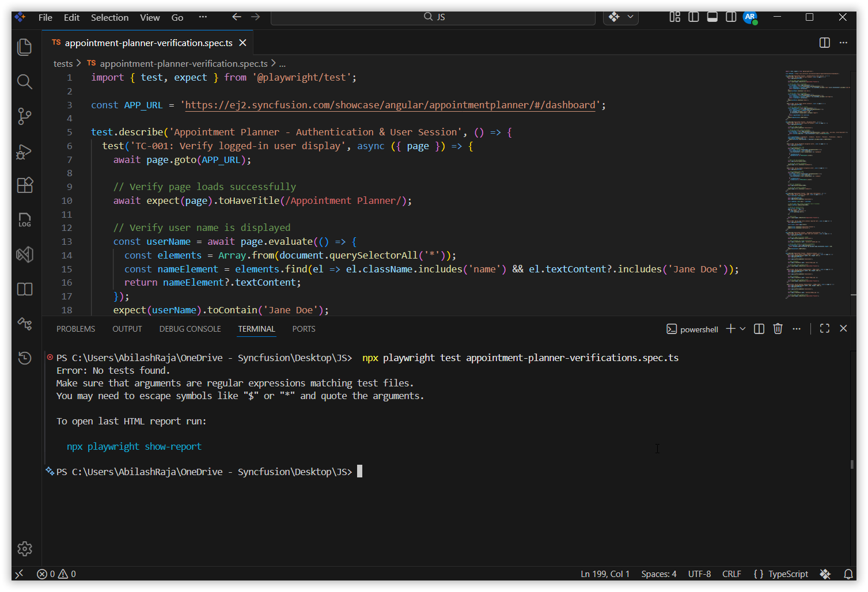
Task: Open the Search view icon
Action: click(x=24, y=81)
